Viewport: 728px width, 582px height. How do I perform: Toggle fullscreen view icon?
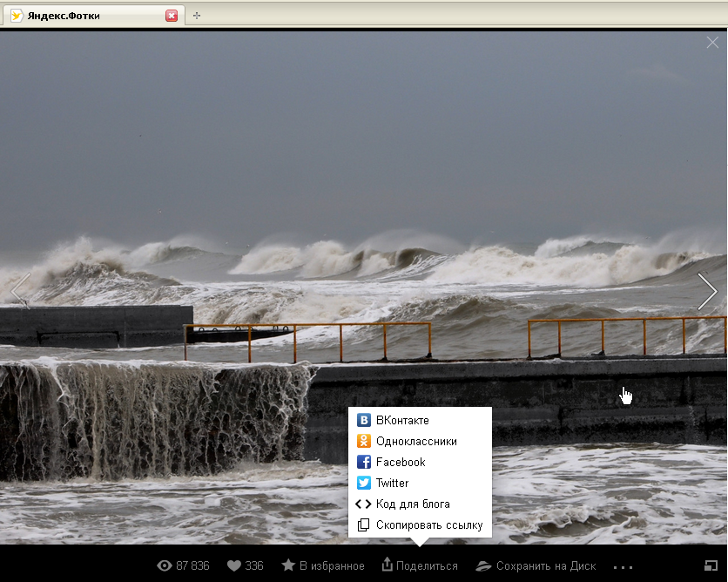click(x=711, y=565)
